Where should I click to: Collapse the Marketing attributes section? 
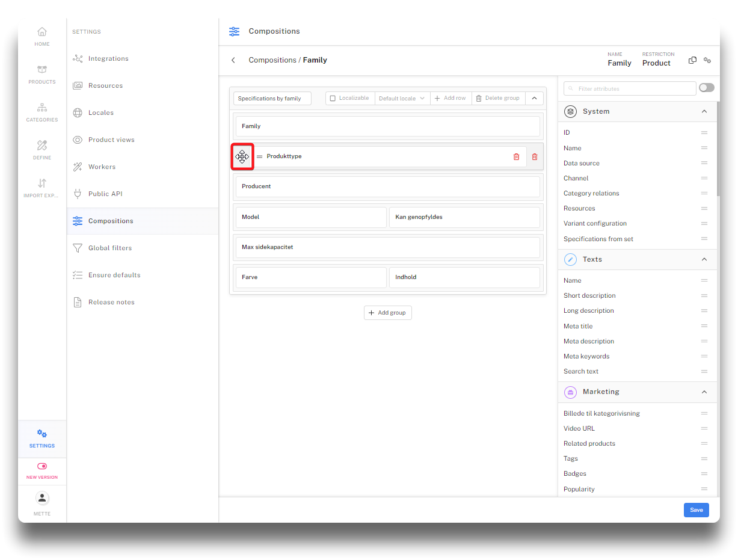click(x=704, y=392)
